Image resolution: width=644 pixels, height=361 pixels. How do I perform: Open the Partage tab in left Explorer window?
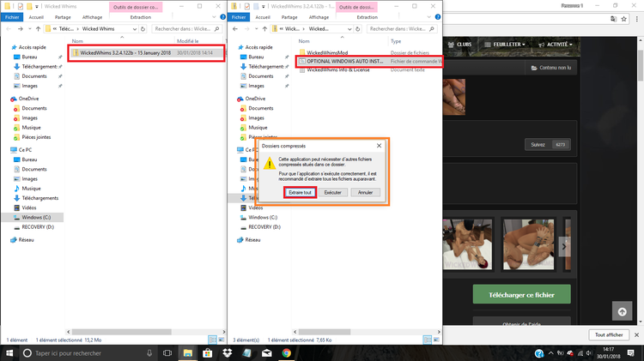click(x=63, y=17)
